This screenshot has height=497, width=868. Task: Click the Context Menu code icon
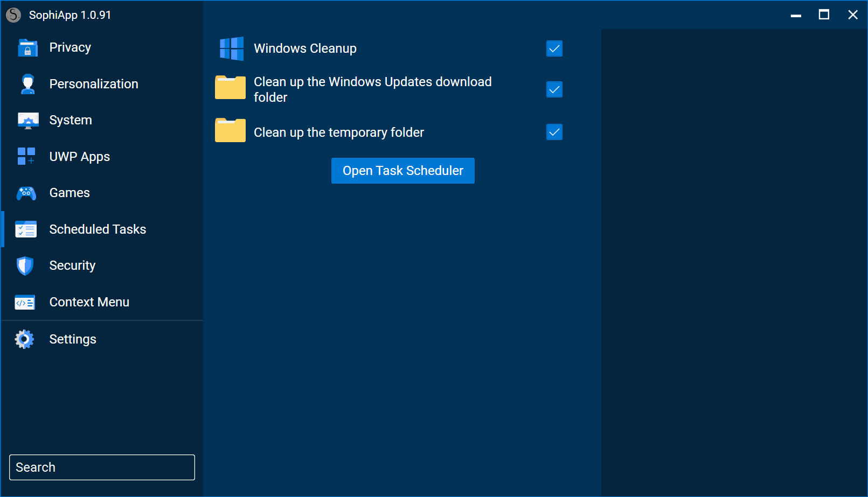click(x=25, y=303)
